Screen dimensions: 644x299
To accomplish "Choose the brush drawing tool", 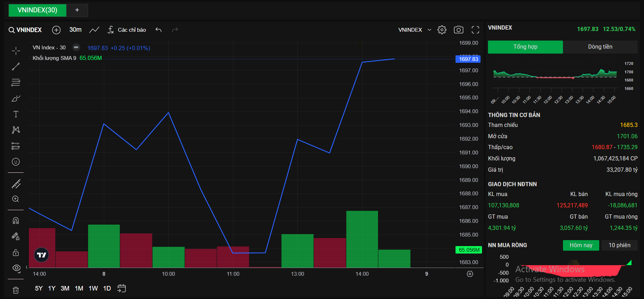I will (16, 98).
